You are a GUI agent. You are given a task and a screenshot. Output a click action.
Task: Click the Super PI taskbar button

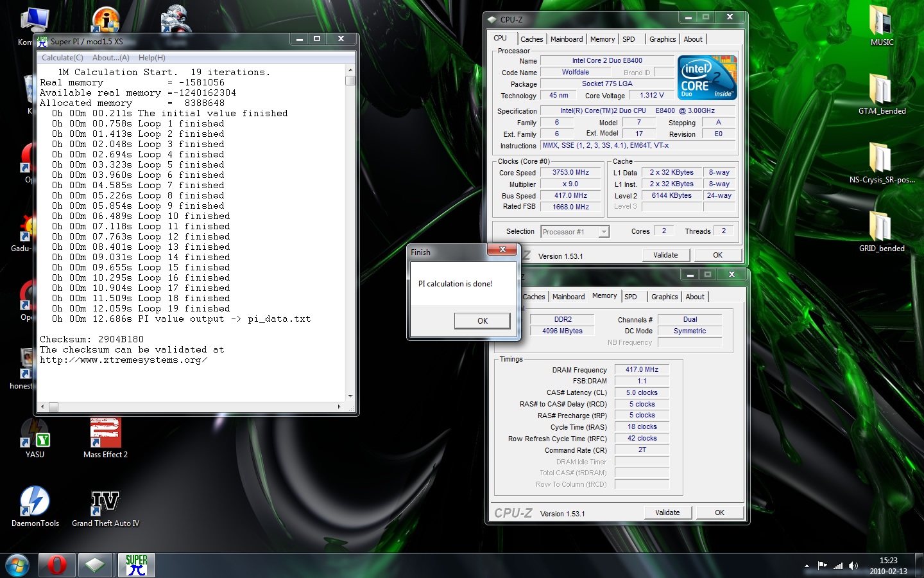136,565
